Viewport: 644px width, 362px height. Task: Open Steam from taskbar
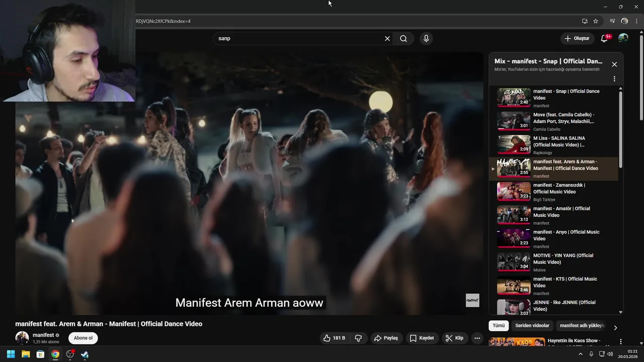tap(85, 354)
